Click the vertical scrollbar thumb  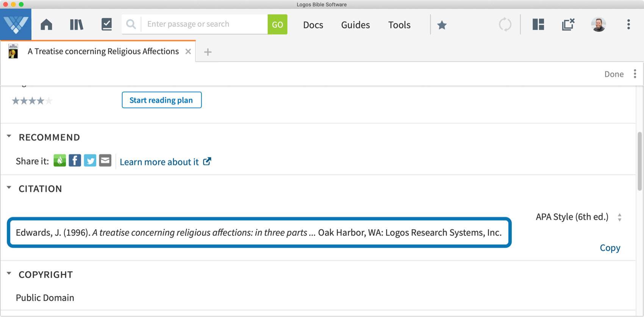tap(640, 161)
